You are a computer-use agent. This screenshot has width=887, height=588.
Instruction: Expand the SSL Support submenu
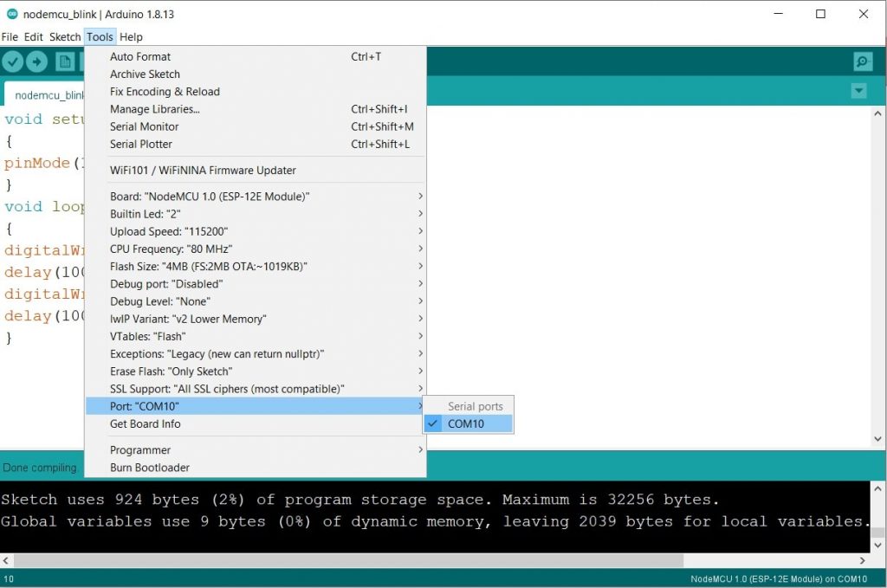pyautogui.click(x=256, y=389)
